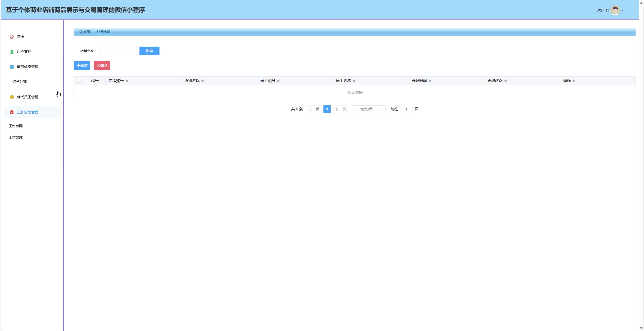Viewport: 644px width, 331px height.
Task: Sort by 完成状态 column header
Action: tap(495, 81)
